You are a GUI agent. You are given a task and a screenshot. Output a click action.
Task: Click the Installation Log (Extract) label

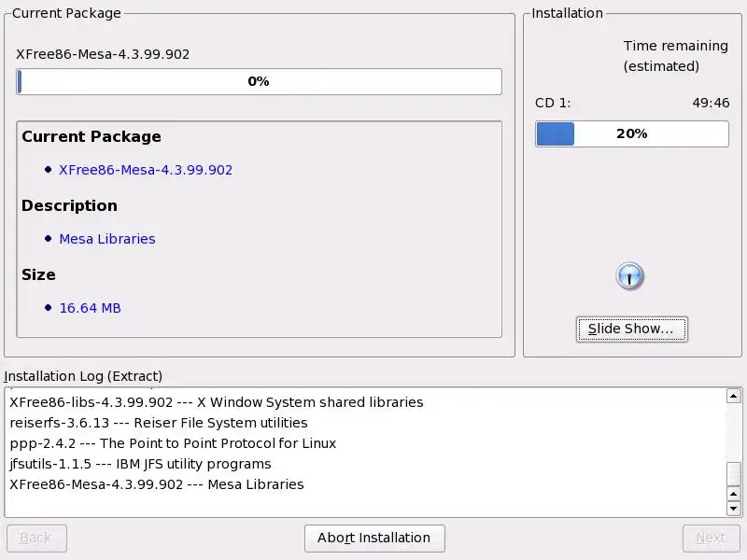83,376
